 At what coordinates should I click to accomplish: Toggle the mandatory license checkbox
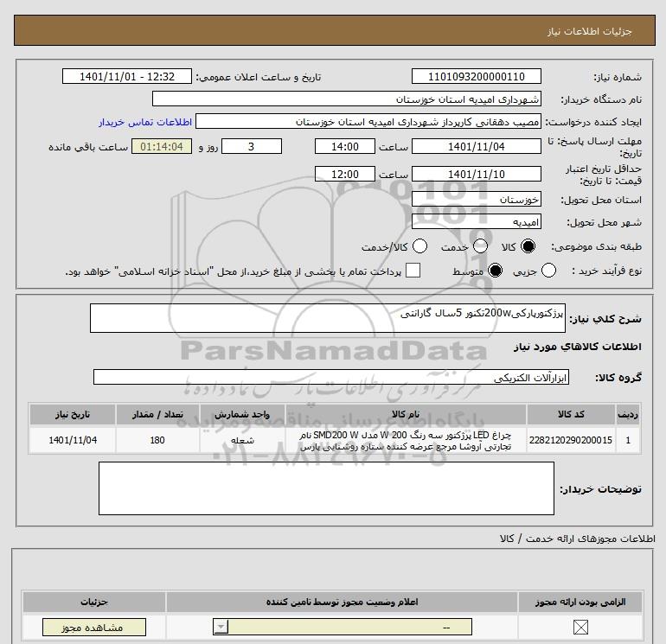[580, 627]
